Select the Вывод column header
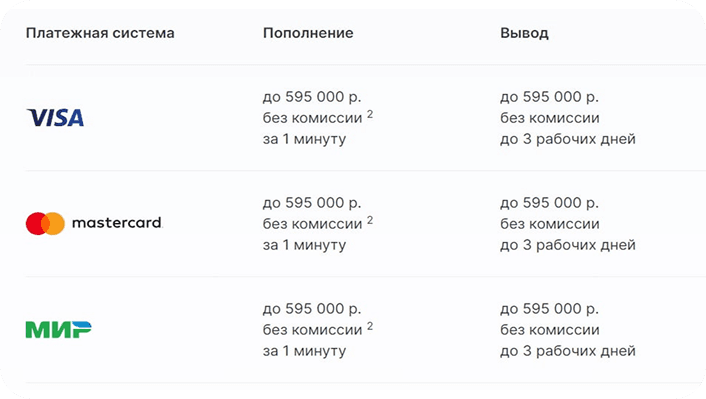Image resolution: width=706 pixels, height=399 pixels. (x=524, y=33)
